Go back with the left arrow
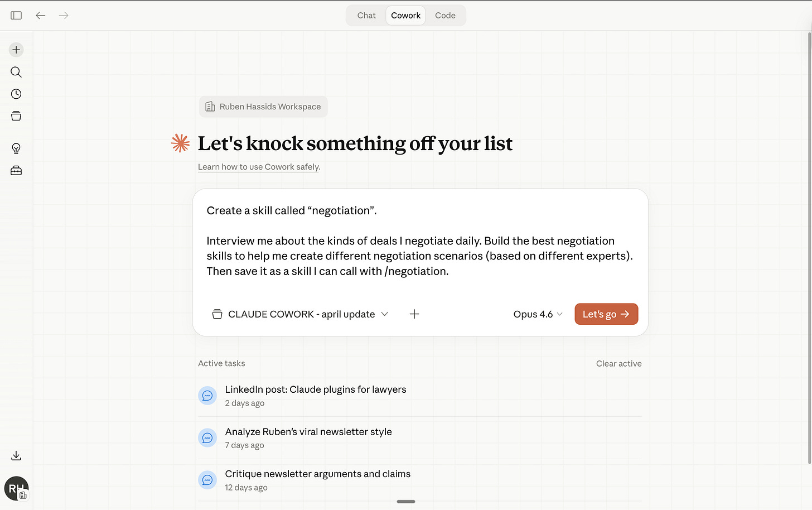This screenshot has height=510, width=812. [41, 16]
